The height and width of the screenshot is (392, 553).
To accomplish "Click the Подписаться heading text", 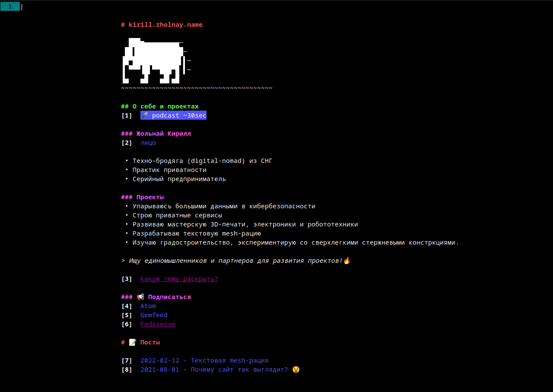I will (169, 297).
